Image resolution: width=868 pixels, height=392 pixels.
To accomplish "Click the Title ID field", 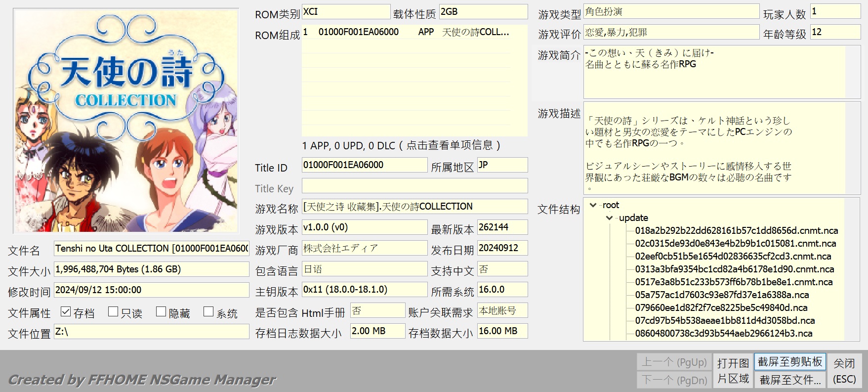I will (364, 165).
